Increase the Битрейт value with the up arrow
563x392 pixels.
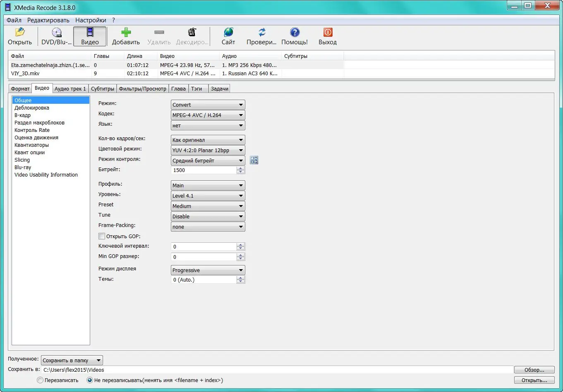[x=241, y=168]
